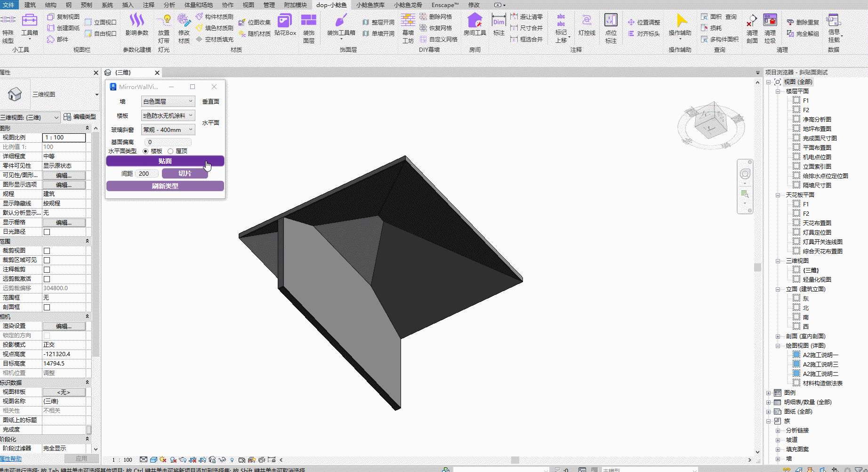Expand the 图例 tree node
The width and height of the screenshot is (868, 472).
(x=769, y=393)
